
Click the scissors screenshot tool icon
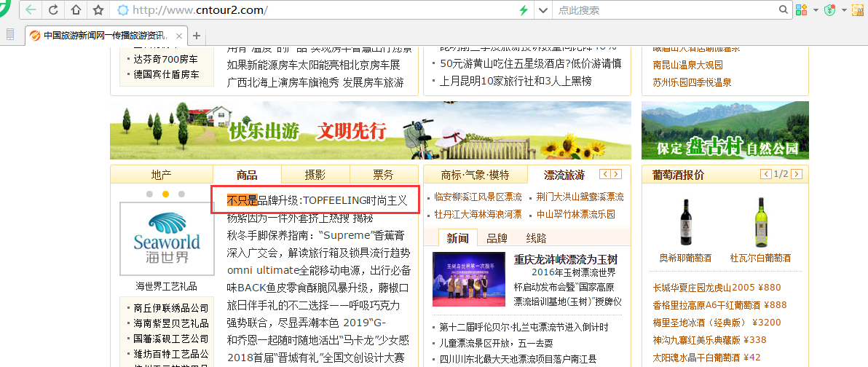[859, 10]
